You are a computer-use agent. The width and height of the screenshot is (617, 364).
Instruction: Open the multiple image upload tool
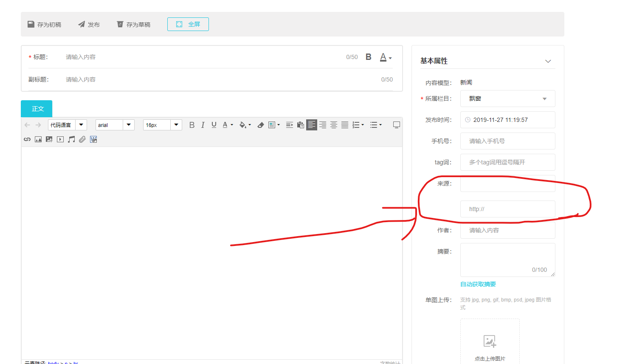(49, 139)
